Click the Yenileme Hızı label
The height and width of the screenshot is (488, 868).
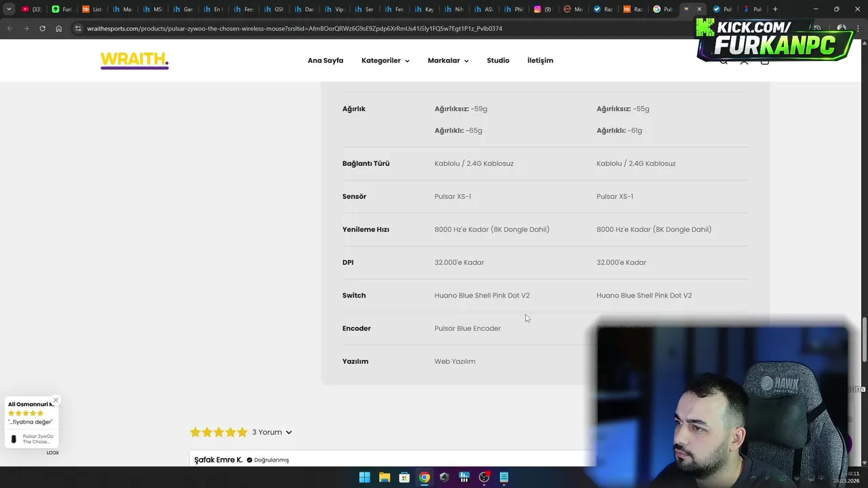tap(366, 229)
